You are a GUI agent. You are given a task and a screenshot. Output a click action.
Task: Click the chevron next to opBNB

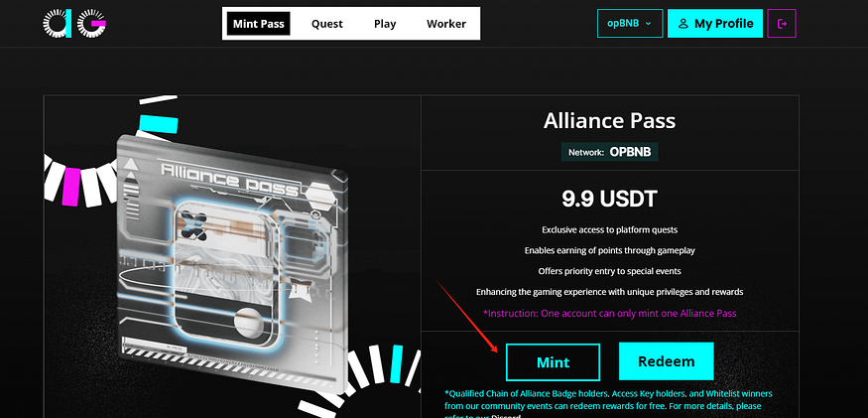[x=648, y=24]
